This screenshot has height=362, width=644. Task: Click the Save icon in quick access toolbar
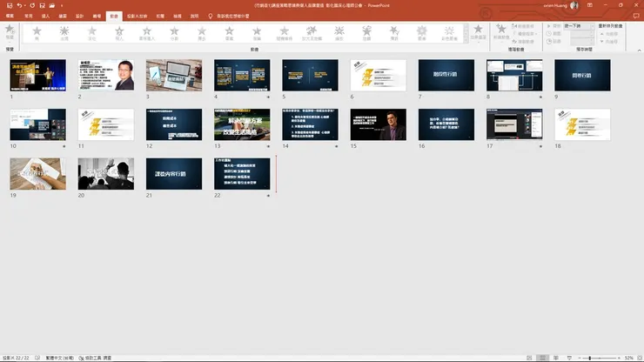click(x=10, y=5)
